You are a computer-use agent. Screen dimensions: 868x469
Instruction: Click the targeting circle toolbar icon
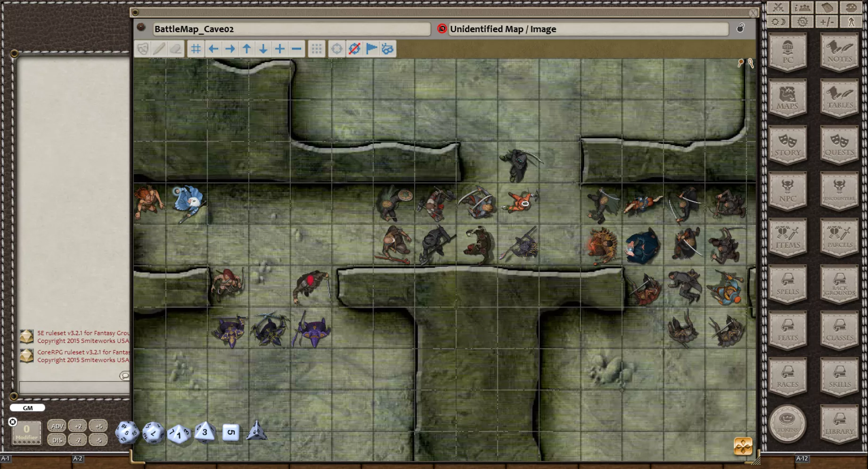coord(336,49)
